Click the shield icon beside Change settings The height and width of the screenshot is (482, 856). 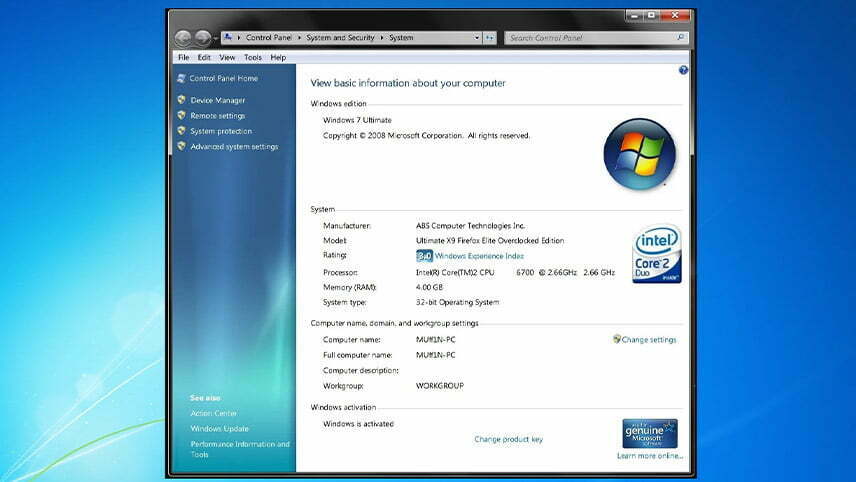click(x=617, y=339)
